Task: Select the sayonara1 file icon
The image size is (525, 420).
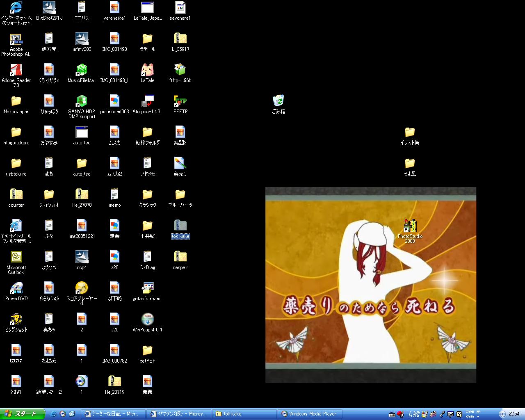Action: 180,11
